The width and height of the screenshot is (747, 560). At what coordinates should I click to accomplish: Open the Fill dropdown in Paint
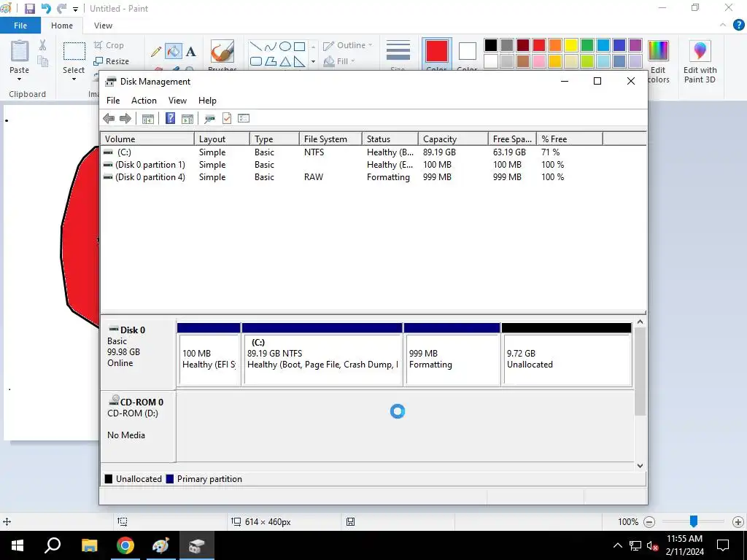pyautogui.click(x=339, y=61)
